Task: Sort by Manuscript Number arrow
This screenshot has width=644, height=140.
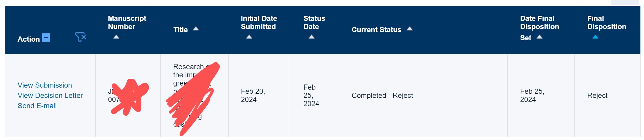Action: (x=116, y=37)
